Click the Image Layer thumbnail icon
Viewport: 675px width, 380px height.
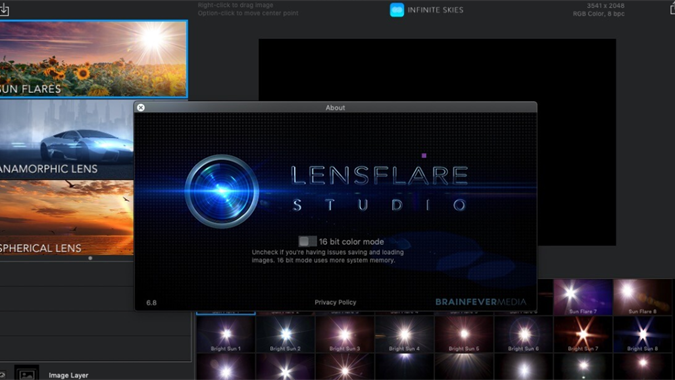coord(27,373)
